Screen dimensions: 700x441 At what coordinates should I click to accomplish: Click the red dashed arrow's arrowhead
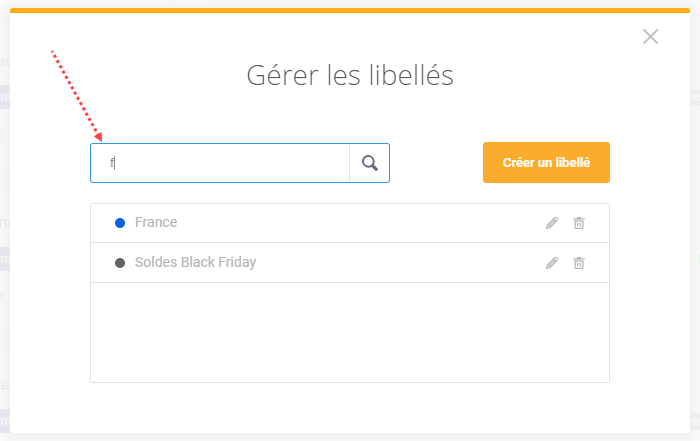click(98, 137)
